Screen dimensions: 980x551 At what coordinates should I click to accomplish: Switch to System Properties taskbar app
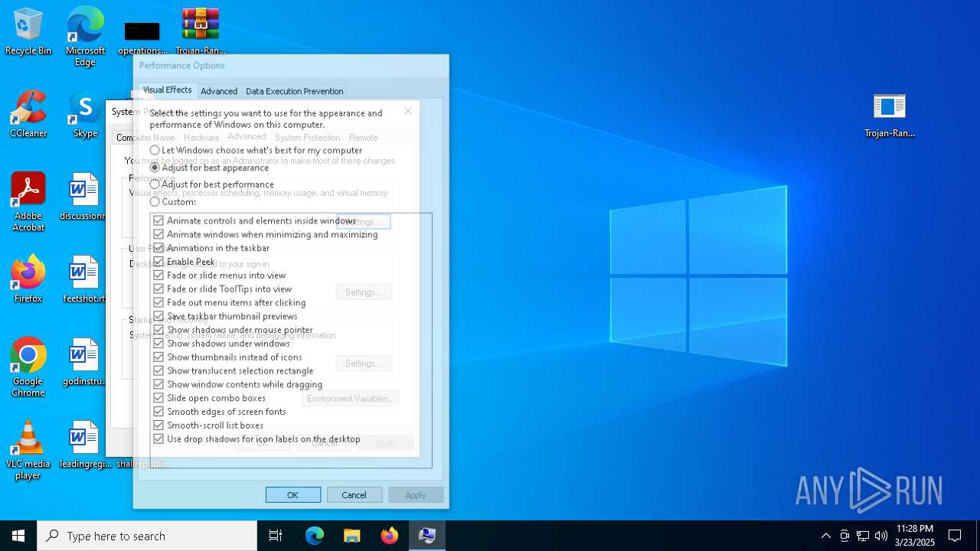point(427,536)
